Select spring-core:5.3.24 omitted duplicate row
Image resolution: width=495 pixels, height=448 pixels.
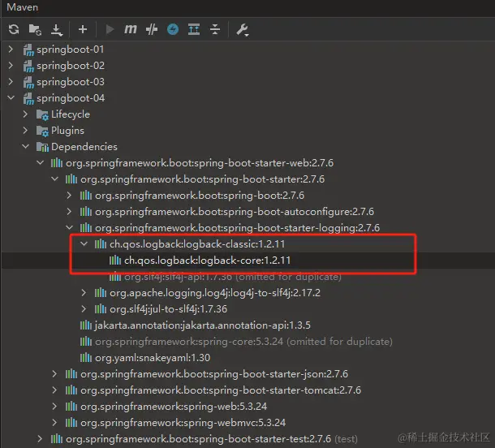247,342
